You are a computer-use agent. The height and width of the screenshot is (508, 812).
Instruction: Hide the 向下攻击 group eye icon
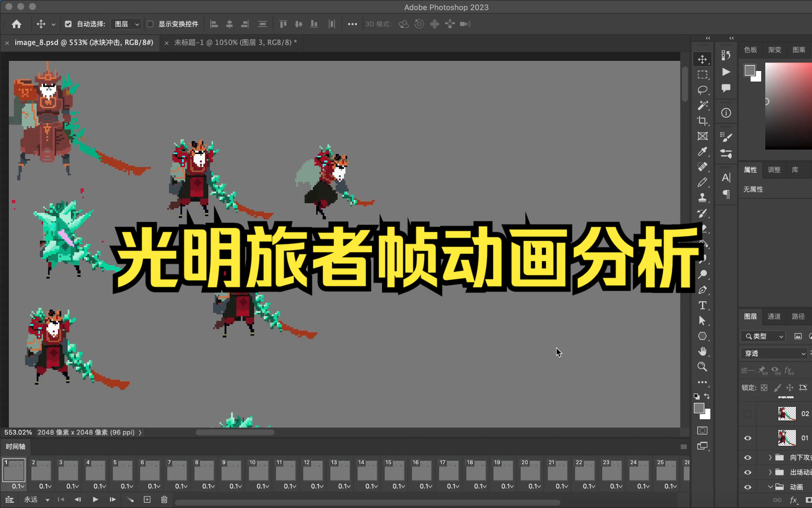(748, 458)
